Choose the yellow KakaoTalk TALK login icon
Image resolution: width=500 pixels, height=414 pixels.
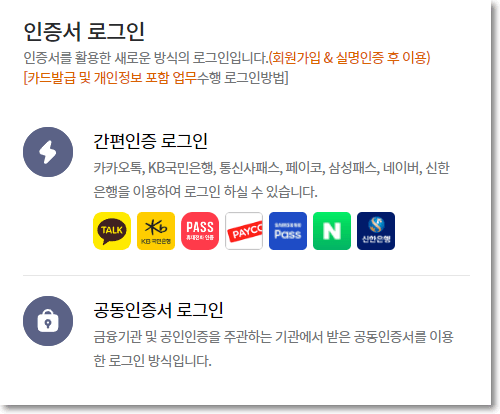(112, 231)
